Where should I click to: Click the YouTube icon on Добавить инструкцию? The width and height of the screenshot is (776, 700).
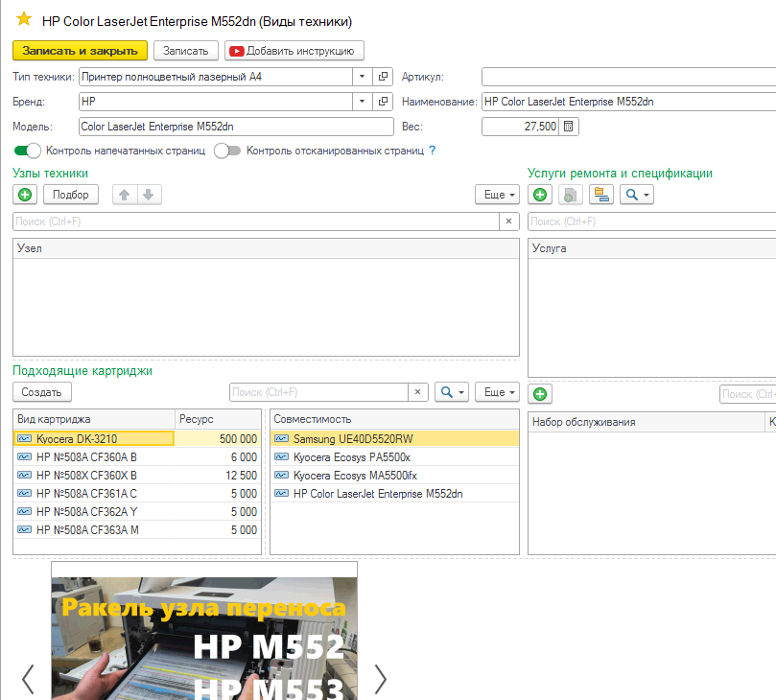pos(237,51)
